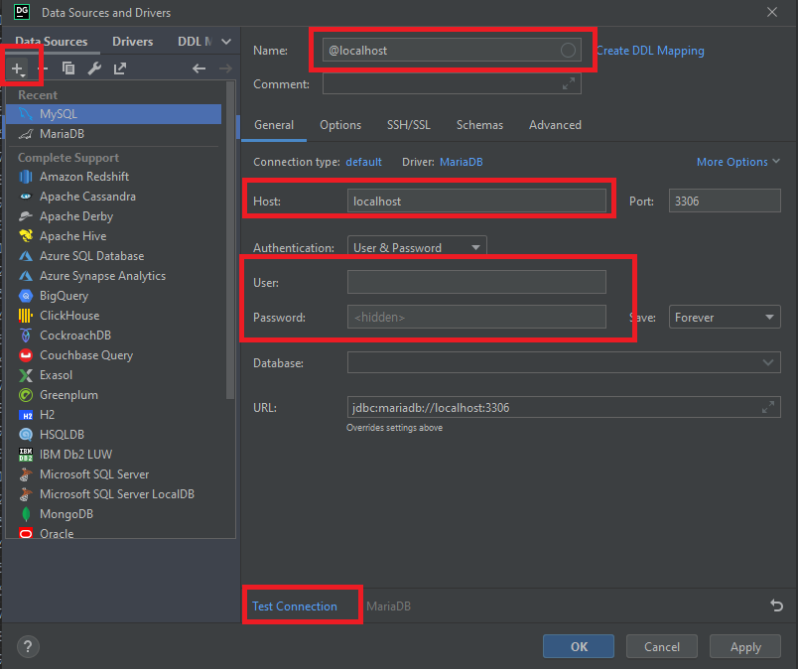Focus the Password input field
The height and width of the screenshot is (672, 798).
tap(476, 317)
